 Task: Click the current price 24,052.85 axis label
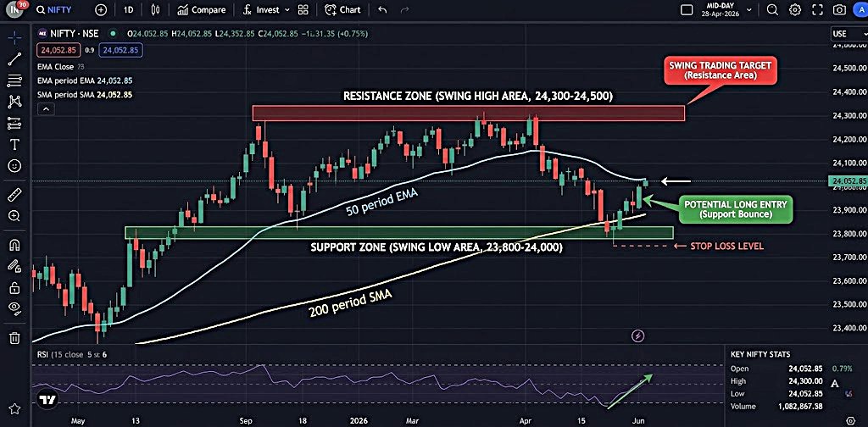pos(849,180)
